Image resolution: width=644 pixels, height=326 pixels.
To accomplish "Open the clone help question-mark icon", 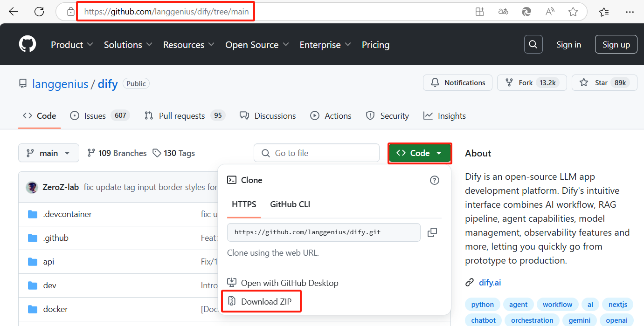I will [x=435, y=180].
